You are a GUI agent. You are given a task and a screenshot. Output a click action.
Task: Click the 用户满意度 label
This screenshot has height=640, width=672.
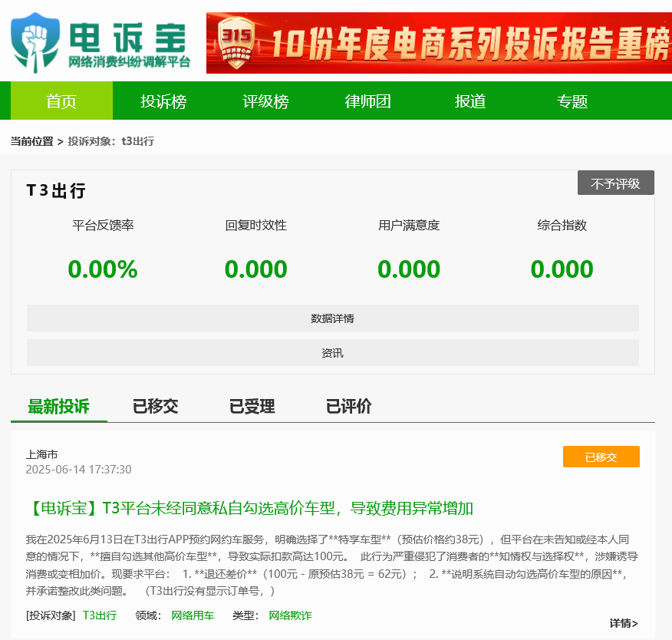point(409,225)
